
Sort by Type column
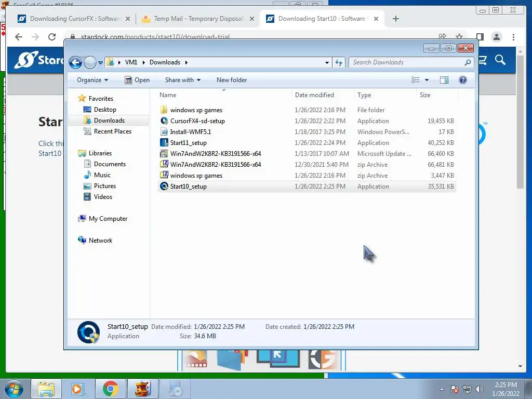click(x=385, y=95)
